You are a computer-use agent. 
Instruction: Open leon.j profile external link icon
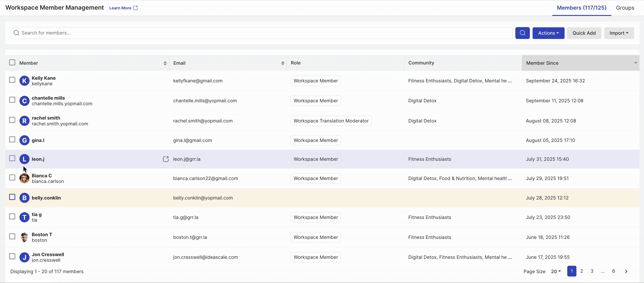click(166, 159)
